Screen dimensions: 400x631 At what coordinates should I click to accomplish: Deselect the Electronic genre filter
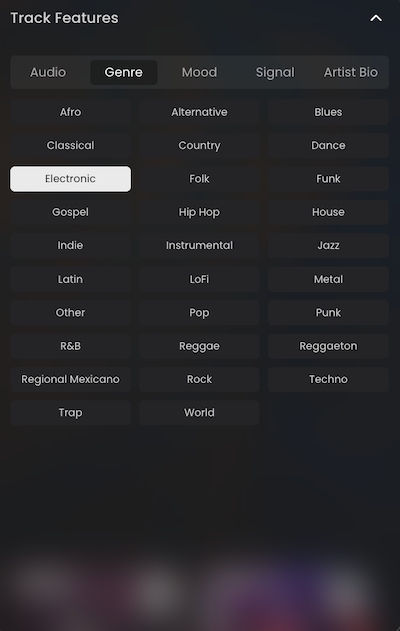pyautogui.click(x=70, y=179)
